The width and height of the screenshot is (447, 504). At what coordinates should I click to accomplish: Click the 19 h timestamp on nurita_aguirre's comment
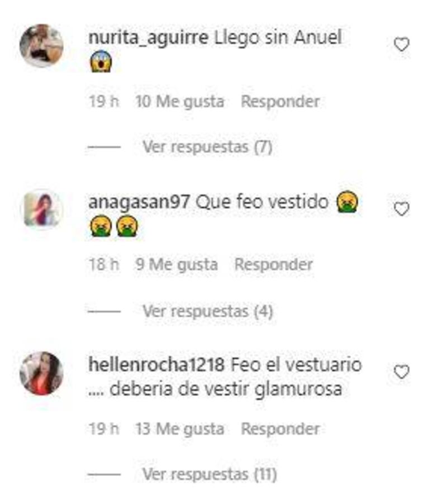click(104, 101)
